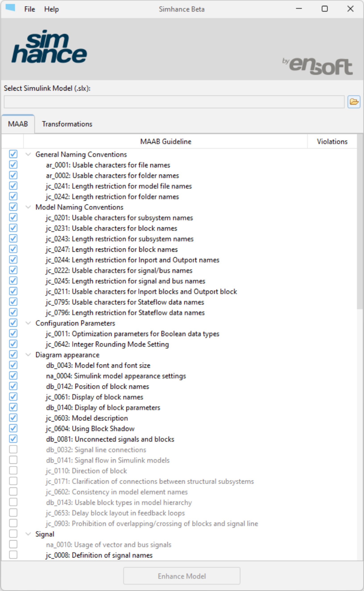This screenshot has height=591, width=364.
Task: Click the Simhance app icon in title bar
Action: 10,8
